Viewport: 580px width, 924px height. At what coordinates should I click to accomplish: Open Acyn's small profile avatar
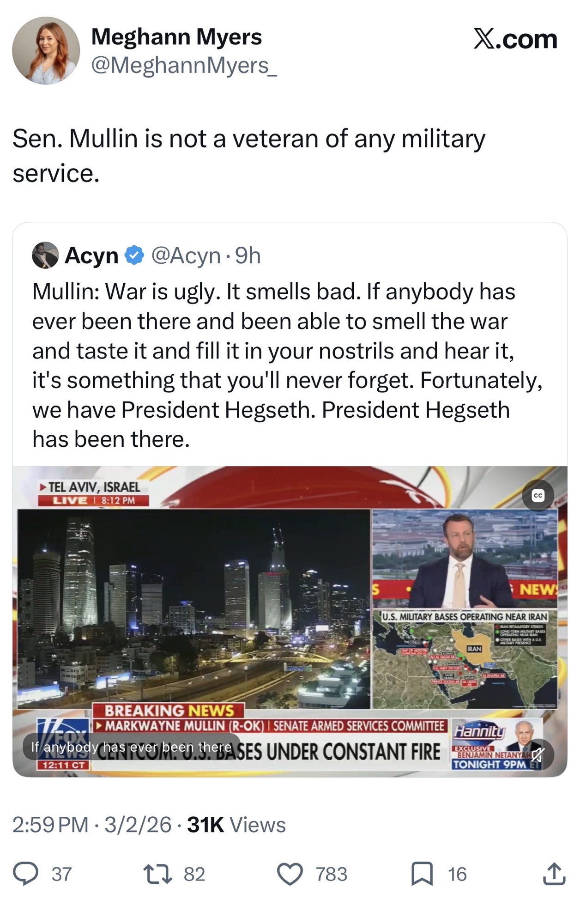pyautogui.click(x=45, y=255)
